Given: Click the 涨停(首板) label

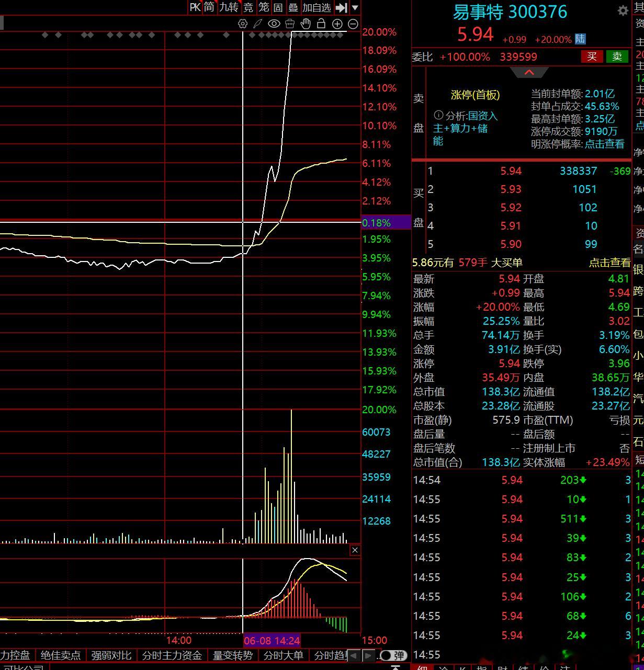Looking at the screenshot, I should pos(476,95).
